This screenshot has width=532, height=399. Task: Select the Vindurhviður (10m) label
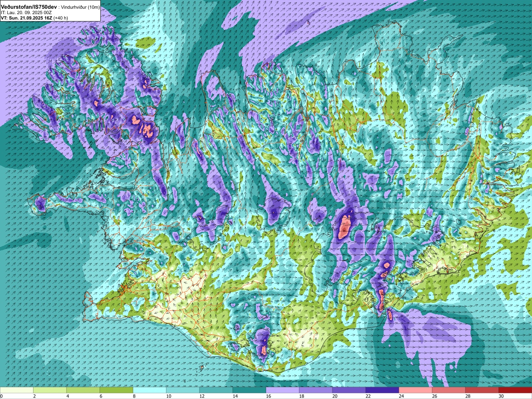tap(80, 7)
